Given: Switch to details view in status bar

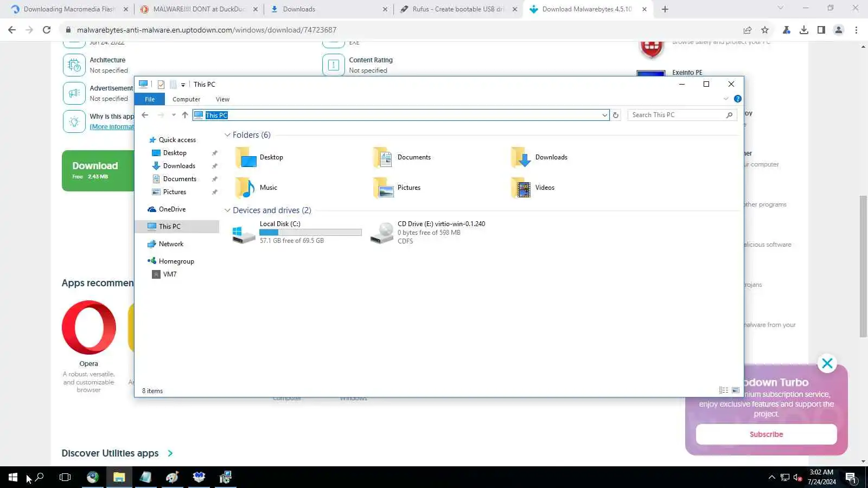Looking at the screenshot, I should (x=724, y=390).
